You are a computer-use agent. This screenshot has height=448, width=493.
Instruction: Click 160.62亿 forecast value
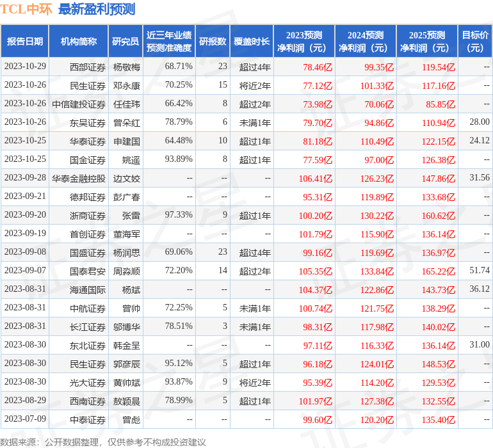coord(439,215)
